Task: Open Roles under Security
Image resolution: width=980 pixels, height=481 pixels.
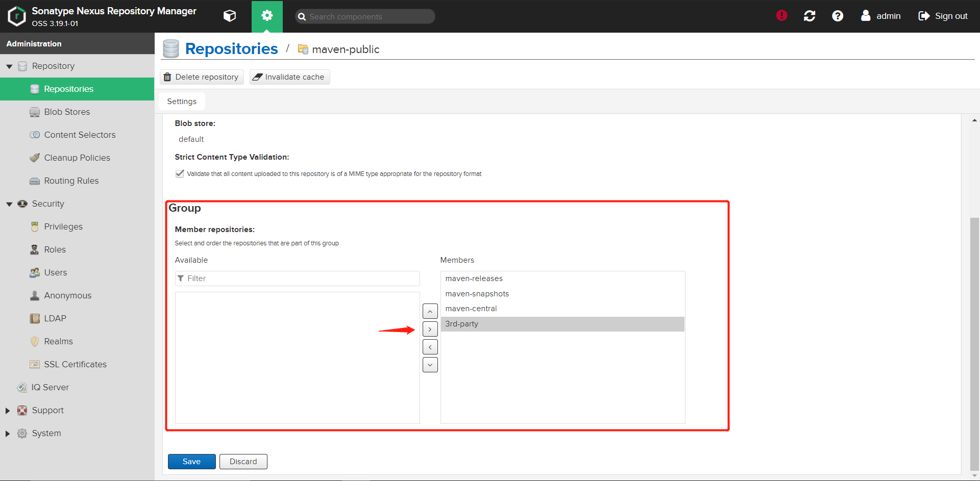Action: tap(77, 249)
